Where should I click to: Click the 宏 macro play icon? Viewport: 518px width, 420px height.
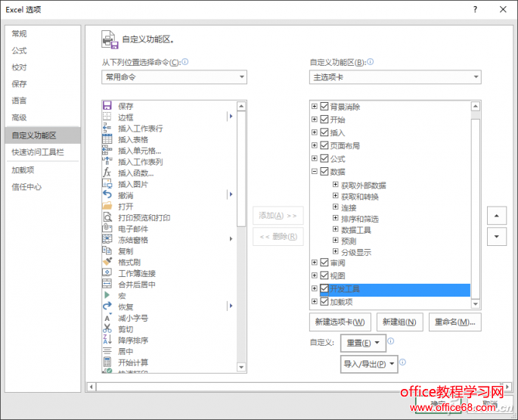(107, 295)
